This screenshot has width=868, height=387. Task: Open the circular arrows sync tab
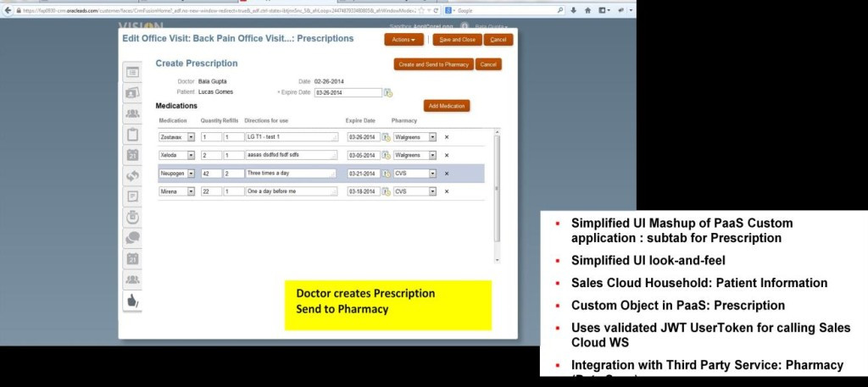(x=132, y=176)
